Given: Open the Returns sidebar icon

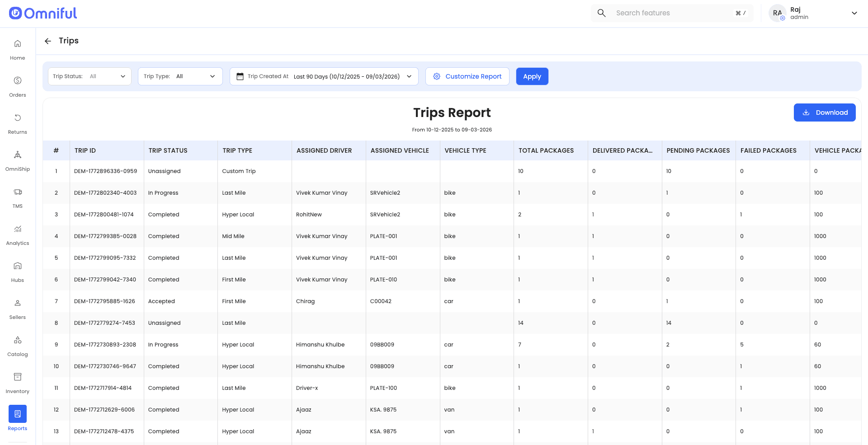Looking at the screenshot, I should pyautogui.click(x=17, y=118).
